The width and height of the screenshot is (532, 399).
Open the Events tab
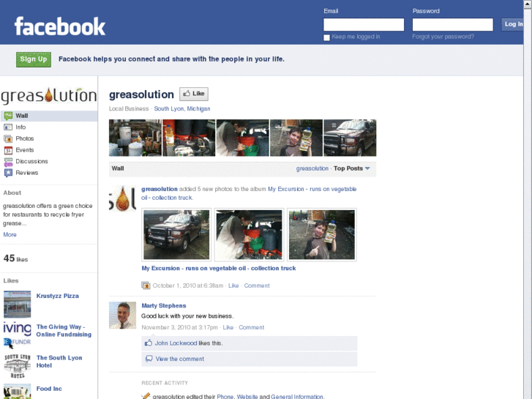pos(25,150)
